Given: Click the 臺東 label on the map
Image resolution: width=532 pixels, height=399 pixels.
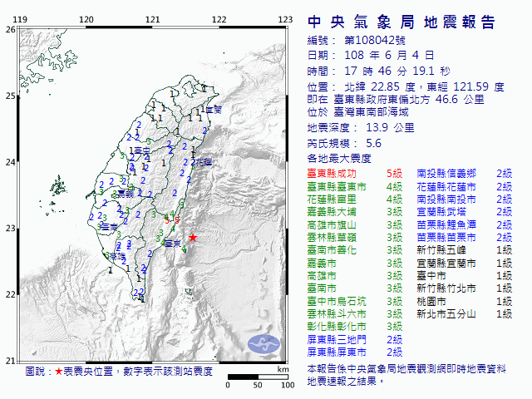Looking at the screenshot, I should pyautogui.click(x=172, y=244).
